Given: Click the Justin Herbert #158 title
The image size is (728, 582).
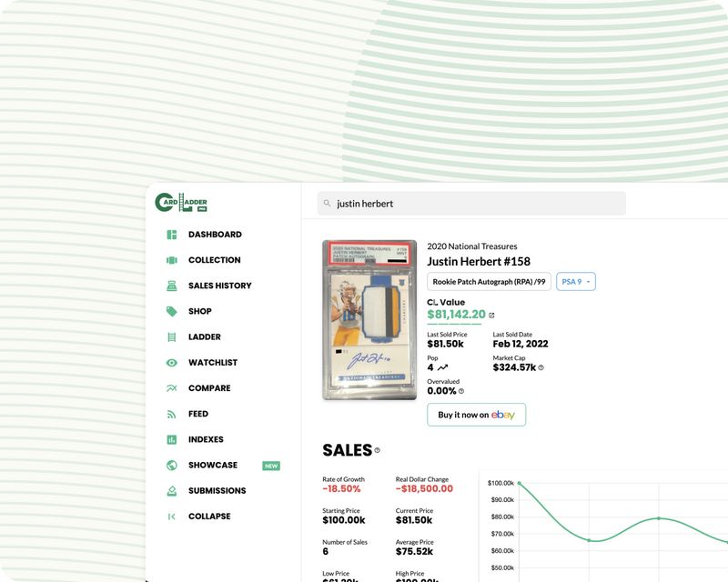Looking at the screenshot, I should (479, 261).
